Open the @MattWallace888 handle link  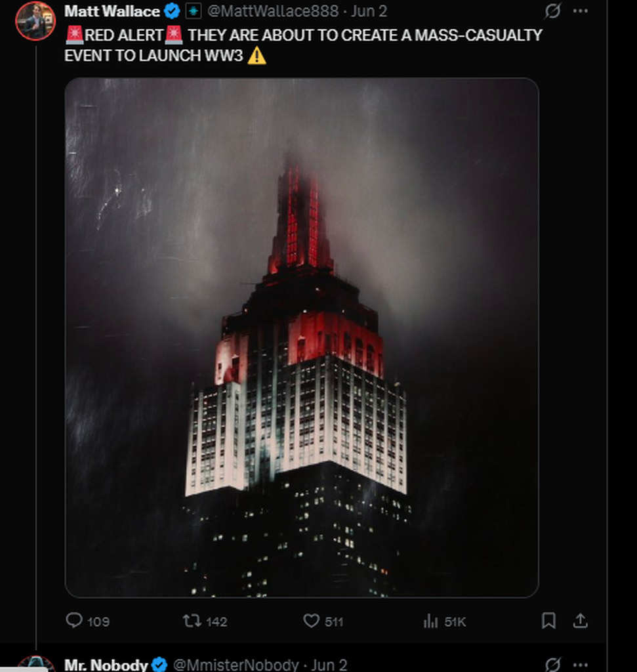(273, 11)
